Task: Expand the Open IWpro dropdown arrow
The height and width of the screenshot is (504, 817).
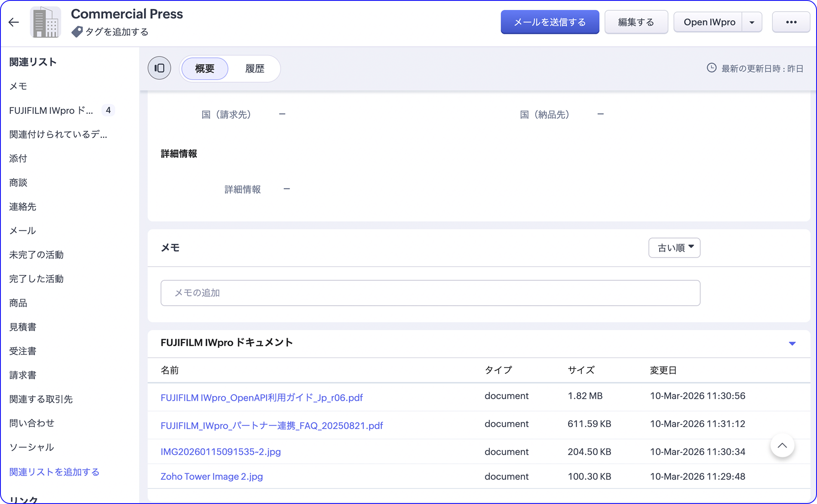Action: (x=752, y=22)
